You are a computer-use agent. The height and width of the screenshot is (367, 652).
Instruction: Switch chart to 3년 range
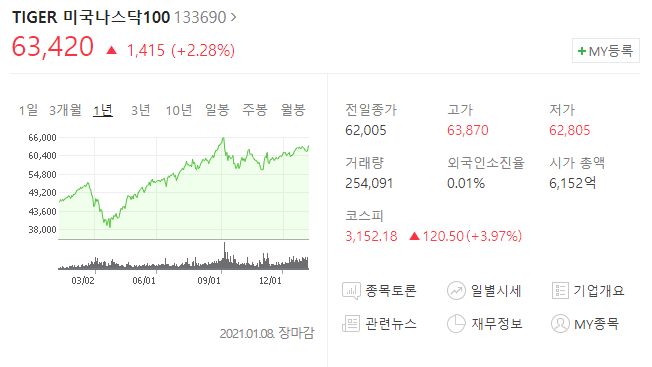pyautogui.click(x=141, y=110)
